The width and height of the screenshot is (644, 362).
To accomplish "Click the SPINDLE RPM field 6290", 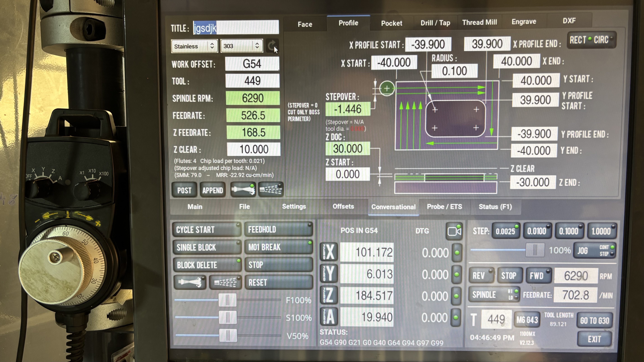I will (253, 98).
